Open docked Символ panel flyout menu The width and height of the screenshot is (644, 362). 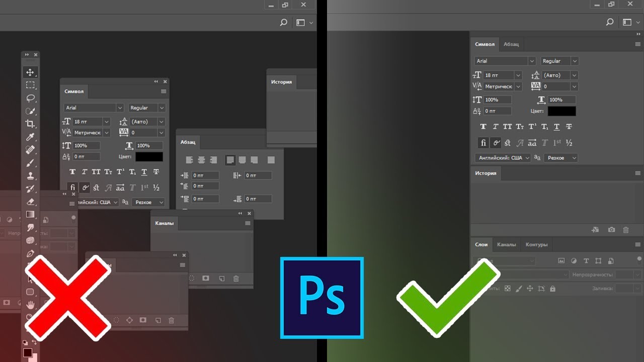point(638,44)
